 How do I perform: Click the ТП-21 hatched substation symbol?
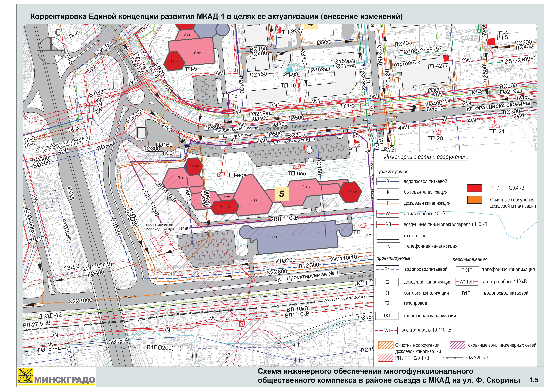click(x=496, y=126)
